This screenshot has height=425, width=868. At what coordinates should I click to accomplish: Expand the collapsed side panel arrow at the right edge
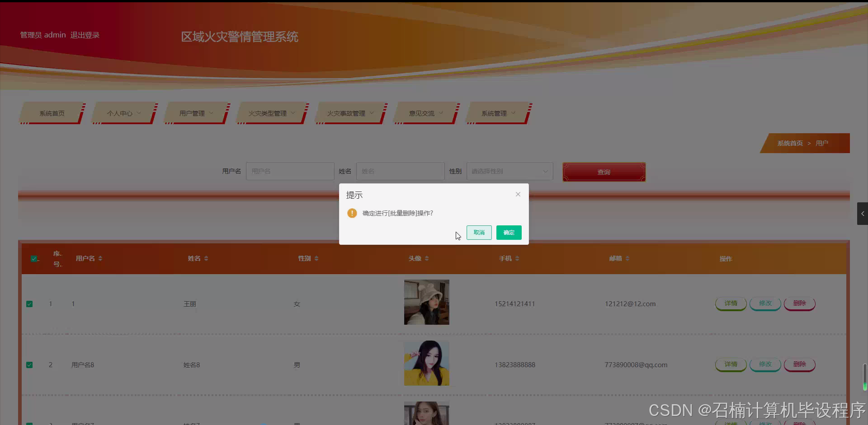coord(863,214)
